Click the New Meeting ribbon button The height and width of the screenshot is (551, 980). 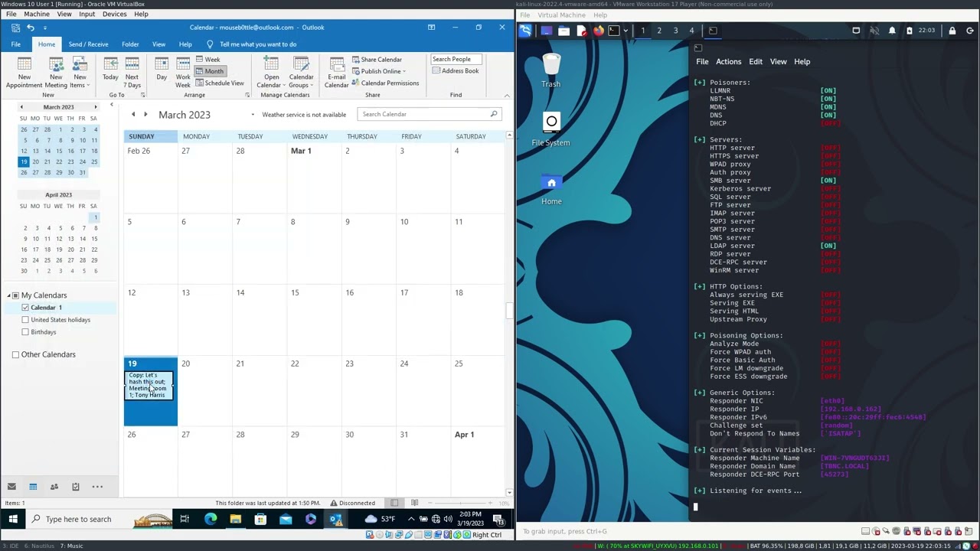(x=56, y=72)
